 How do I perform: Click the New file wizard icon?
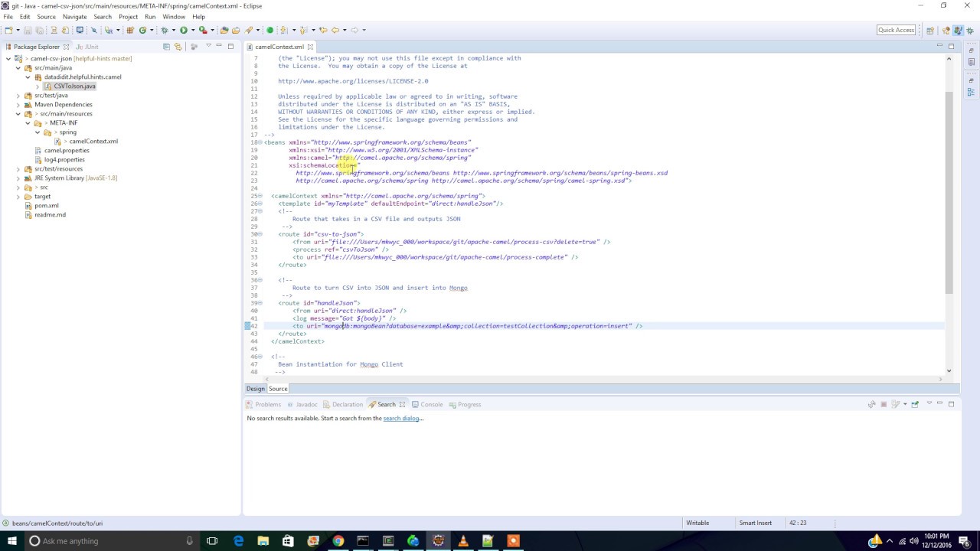click(8, 30)
